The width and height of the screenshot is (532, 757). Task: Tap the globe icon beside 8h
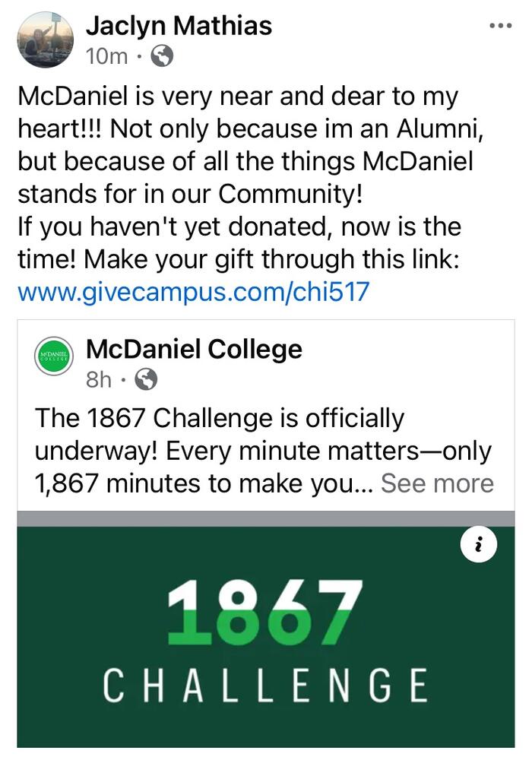146,379
